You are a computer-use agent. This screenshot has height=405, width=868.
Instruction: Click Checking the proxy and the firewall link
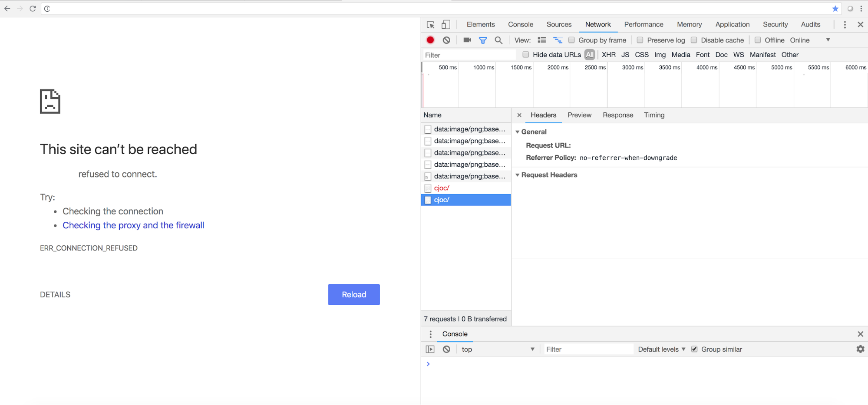coord(133,225)
